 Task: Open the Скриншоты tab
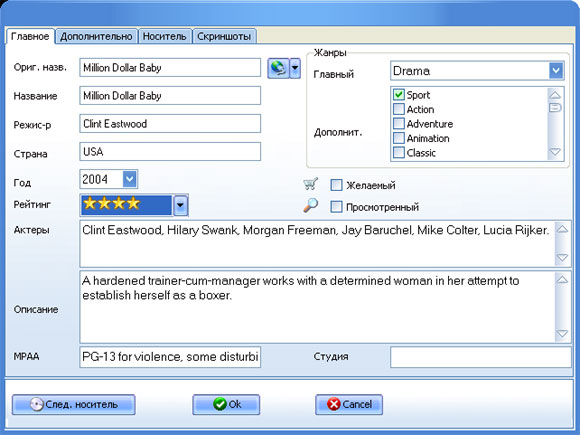(224, 36)
